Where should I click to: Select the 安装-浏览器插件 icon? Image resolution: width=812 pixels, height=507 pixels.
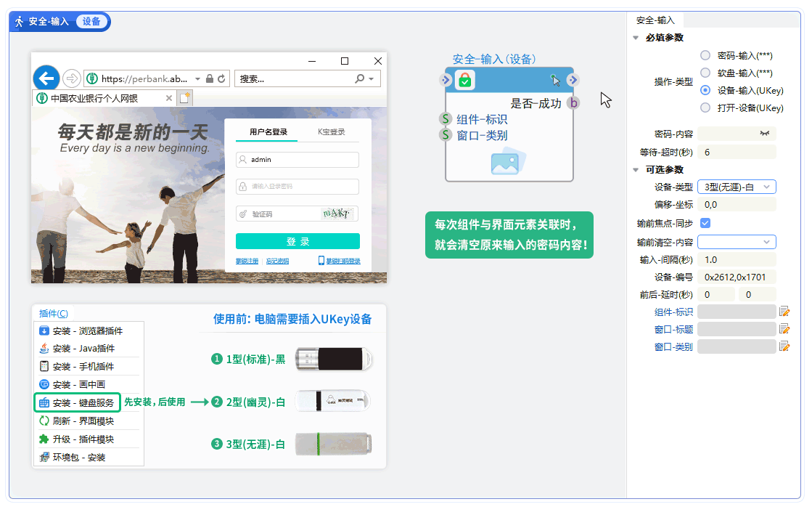tap(44, 331)
